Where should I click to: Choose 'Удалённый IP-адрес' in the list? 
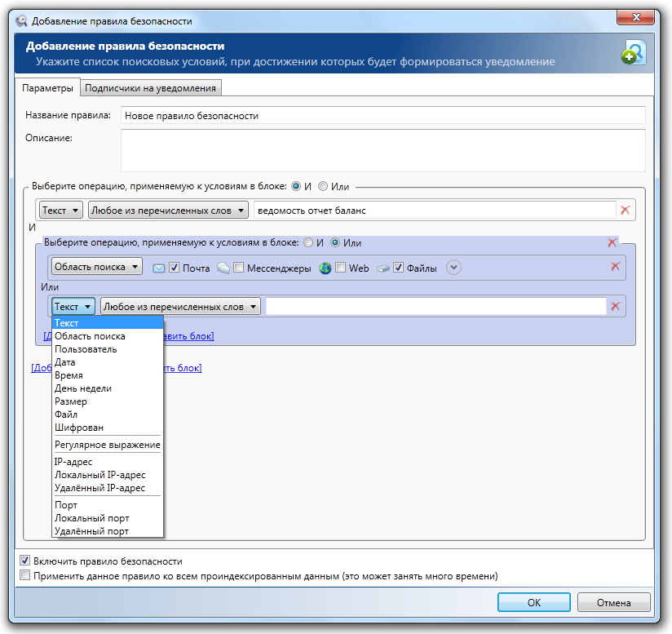108,488
